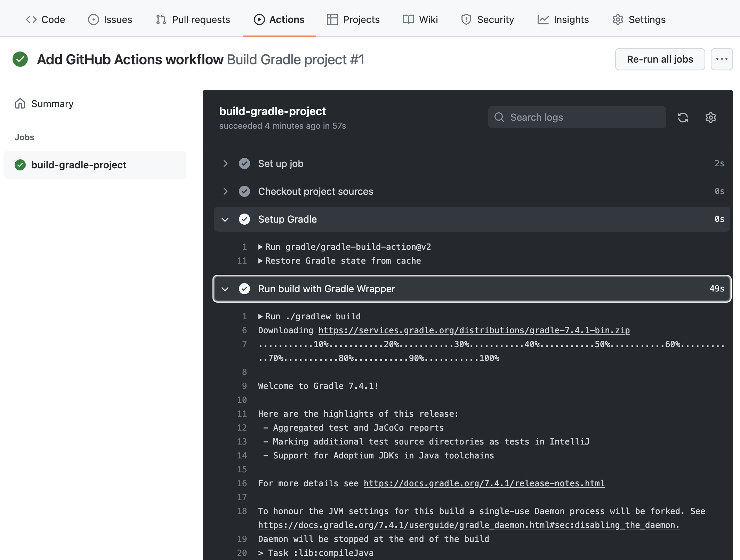Click the green check beside build-gradle-project job
This screenshot has height=560, width=740.
[20, 165]
